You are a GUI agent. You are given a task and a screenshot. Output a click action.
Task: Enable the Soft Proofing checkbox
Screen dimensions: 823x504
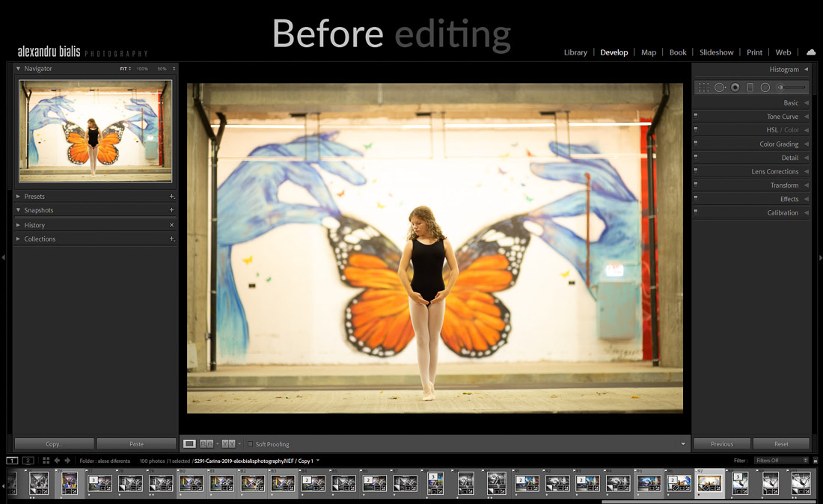251,444
